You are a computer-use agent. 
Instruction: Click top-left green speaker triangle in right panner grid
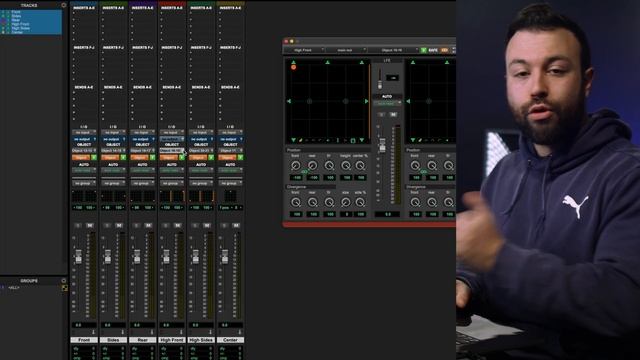[x=413, y=62]
